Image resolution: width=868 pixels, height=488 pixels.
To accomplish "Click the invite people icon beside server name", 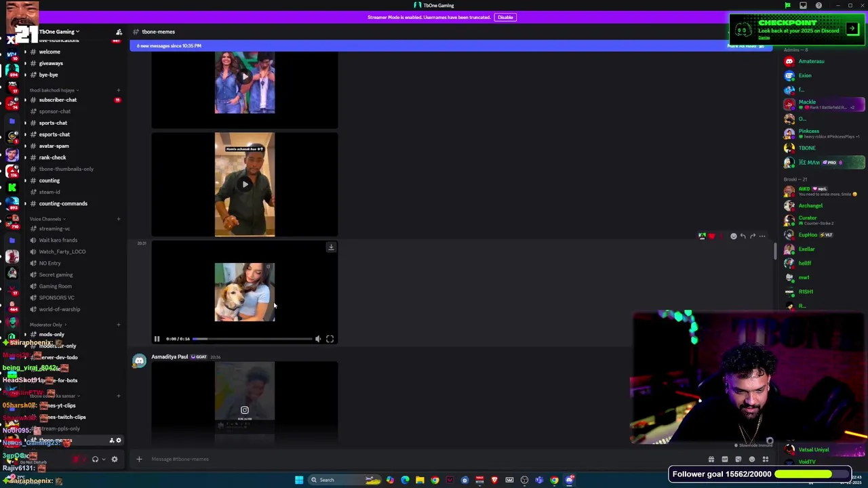I will coord(119,32).
